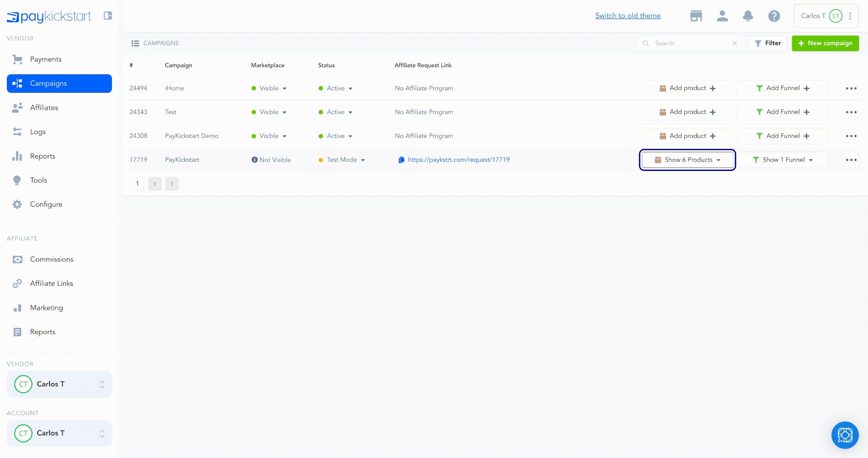Open the Account switcher for Carlos T
The height and width of the screenshot is (458, 868).
click(59, 433)
